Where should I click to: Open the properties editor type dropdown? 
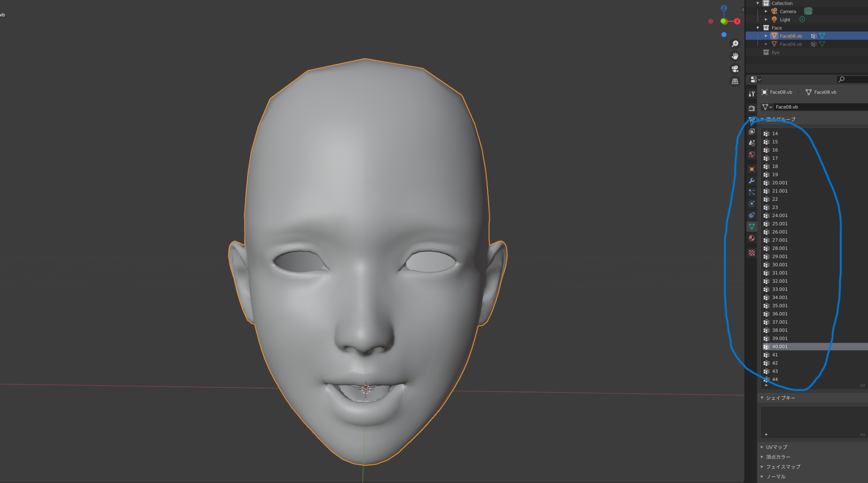click(755, 79)
